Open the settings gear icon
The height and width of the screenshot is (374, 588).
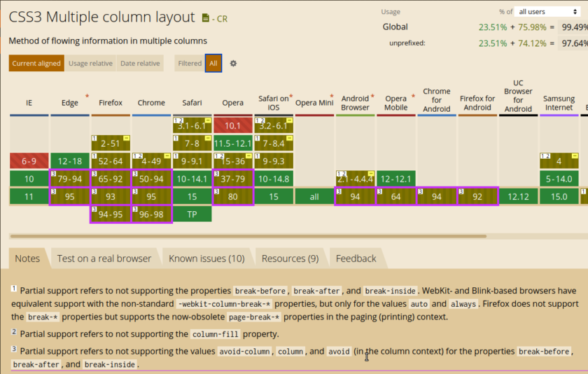point(233,64)
